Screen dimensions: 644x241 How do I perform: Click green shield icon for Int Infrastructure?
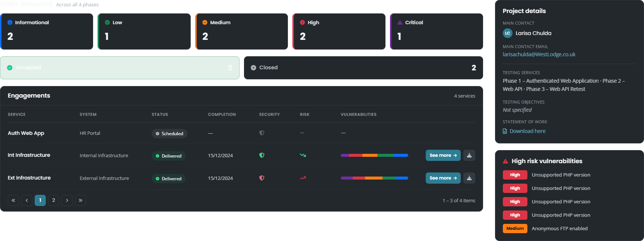(262, 155)
